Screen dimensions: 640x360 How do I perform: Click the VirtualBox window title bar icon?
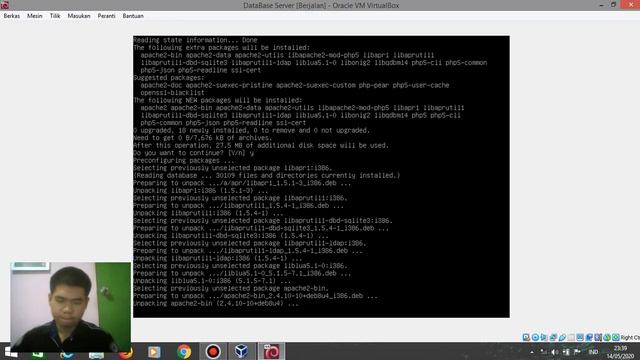click(x=5, y=5)
